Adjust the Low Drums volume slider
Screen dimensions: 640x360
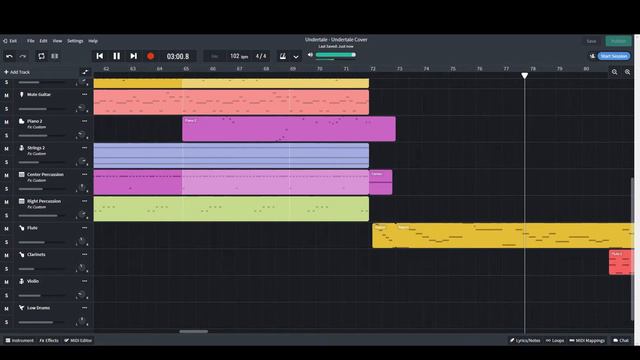(x=41, y=322)
